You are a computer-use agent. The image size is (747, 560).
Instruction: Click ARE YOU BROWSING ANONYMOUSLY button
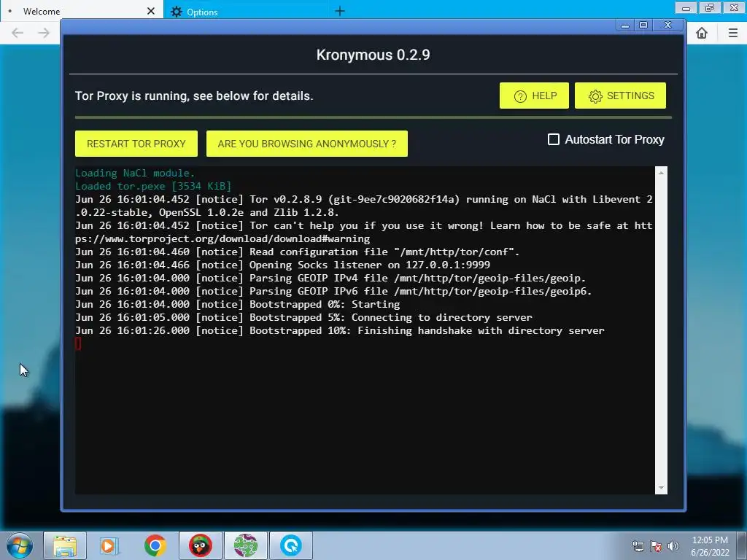(307, 144)
